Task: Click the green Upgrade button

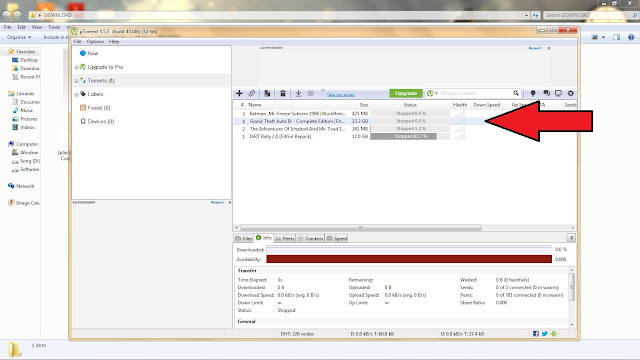Action: [406, 93]
